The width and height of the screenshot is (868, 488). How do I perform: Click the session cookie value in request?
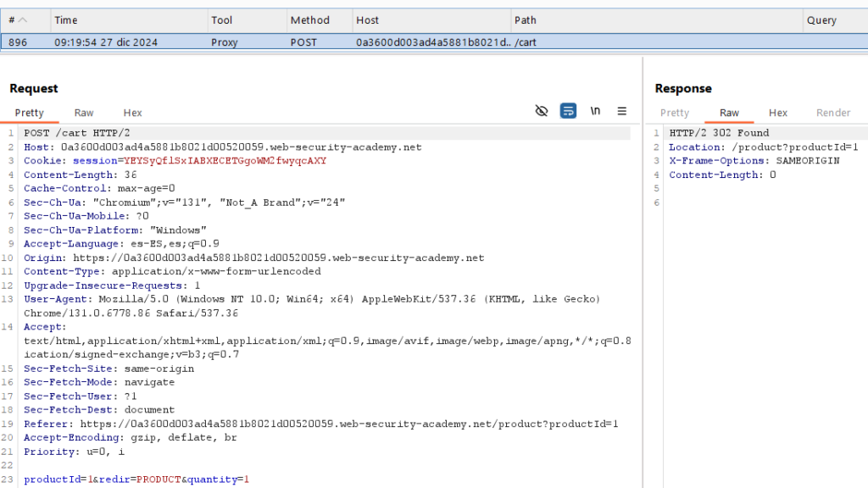pos(225,160)
